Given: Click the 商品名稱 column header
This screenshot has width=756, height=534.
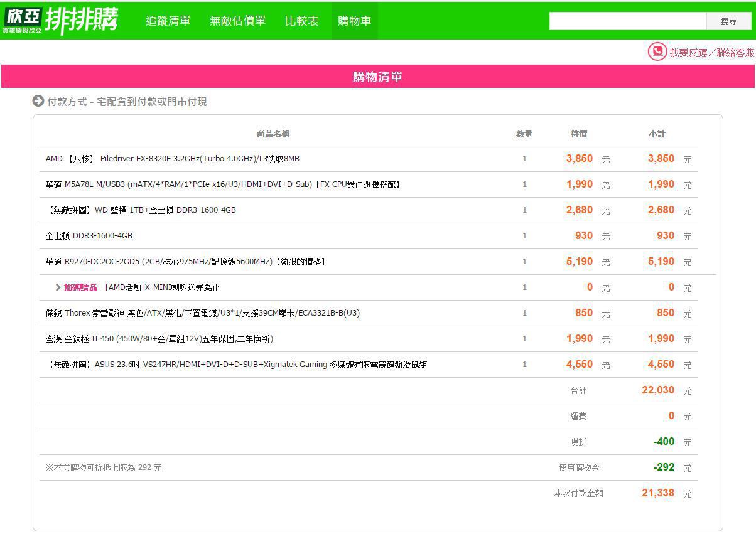Looking at the screenshot, I should click(x=273, y=134).
